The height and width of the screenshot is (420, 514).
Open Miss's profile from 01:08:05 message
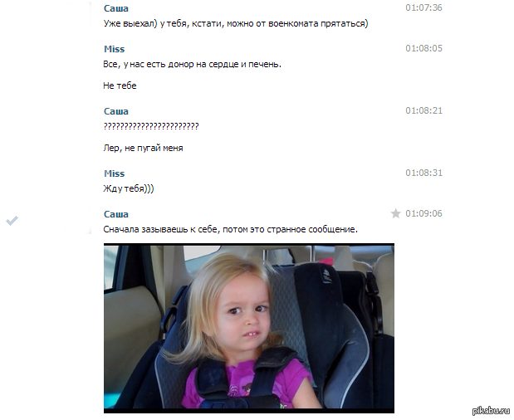coord(115,49)
